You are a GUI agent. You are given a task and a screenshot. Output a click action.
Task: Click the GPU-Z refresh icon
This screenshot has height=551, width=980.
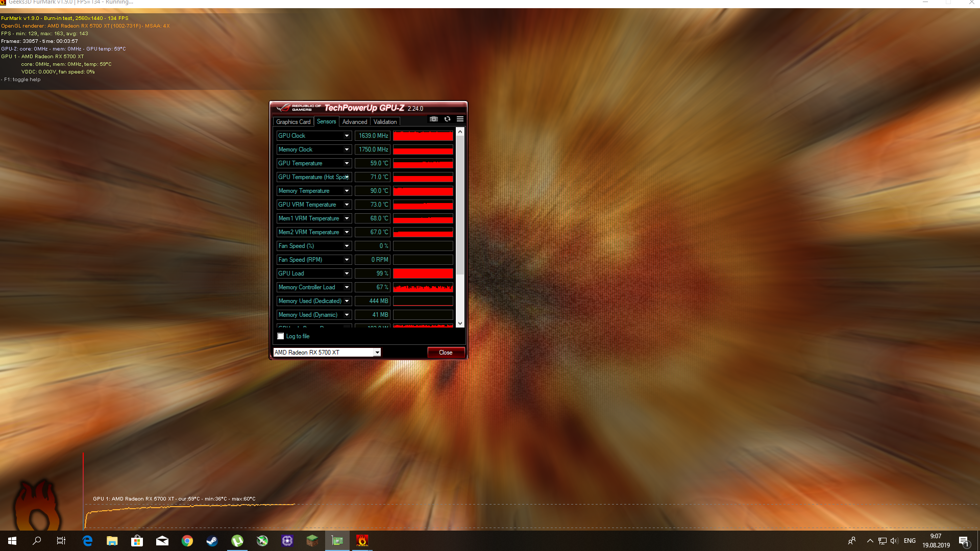pyautogui.click(x=447, y=119)
